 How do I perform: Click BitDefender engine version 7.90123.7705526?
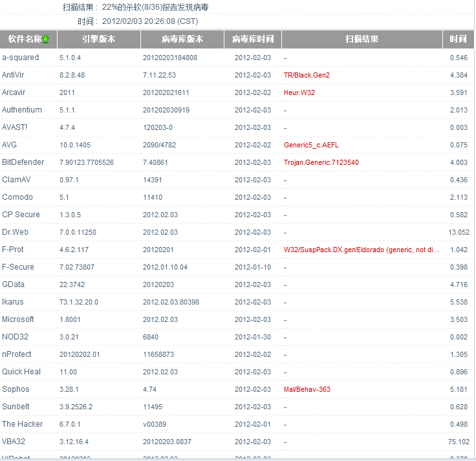(x=87, y=163)
